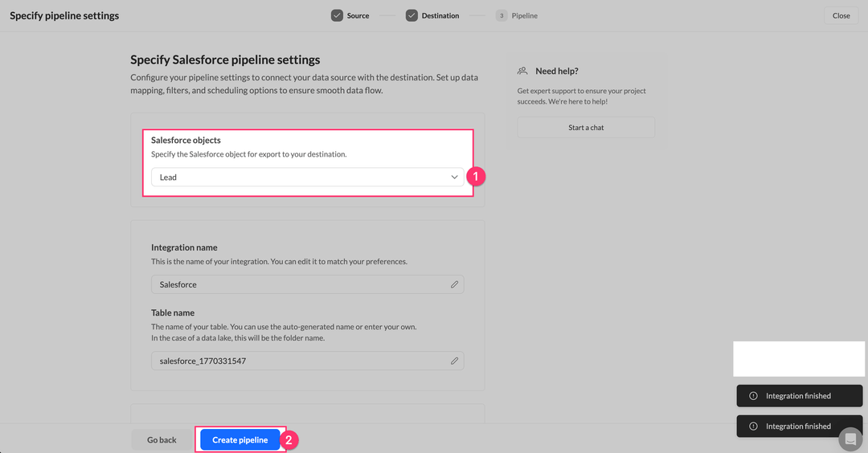Viewport: 868px width, 453px height.
Task: Click the Table name label
Action: point(173,312)
